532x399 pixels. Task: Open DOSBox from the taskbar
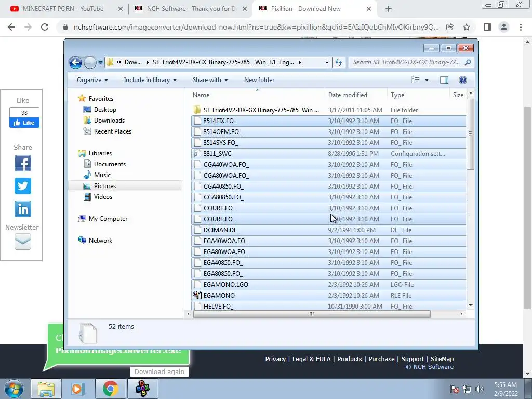[x=142, y=389]
